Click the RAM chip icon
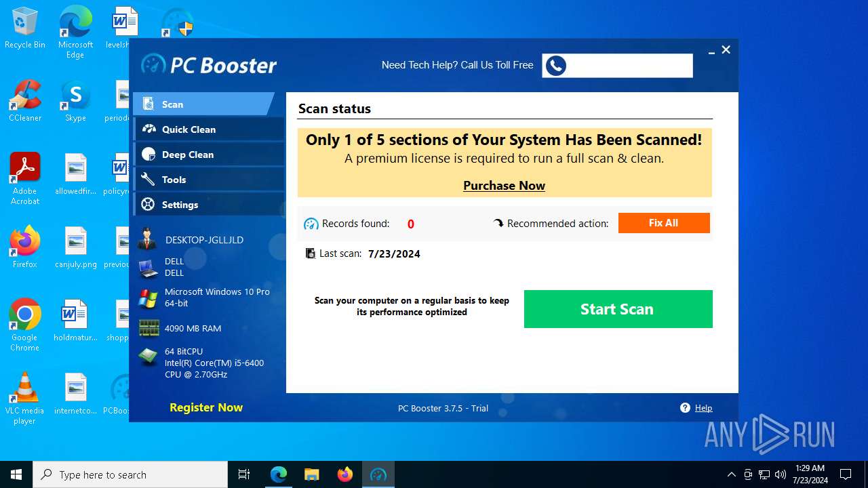The height and width of the screenshot is (488, 868). point(149,328)
